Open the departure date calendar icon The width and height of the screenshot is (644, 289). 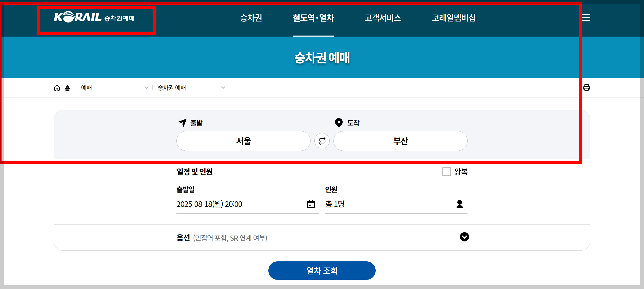pos(311,204)
